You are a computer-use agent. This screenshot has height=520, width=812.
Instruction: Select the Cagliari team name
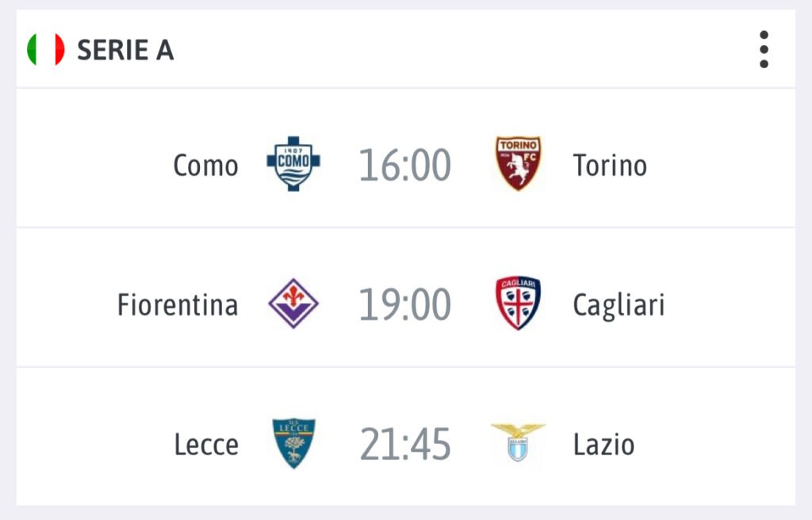pyautogui.click(x=619, y=306)
